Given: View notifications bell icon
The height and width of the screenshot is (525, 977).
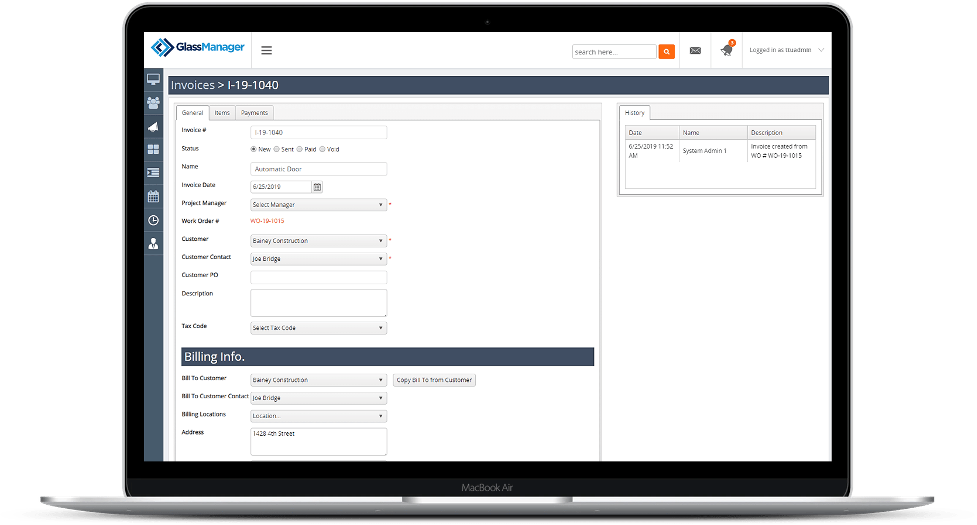Looking at the screenshot, I should (727, 50).
